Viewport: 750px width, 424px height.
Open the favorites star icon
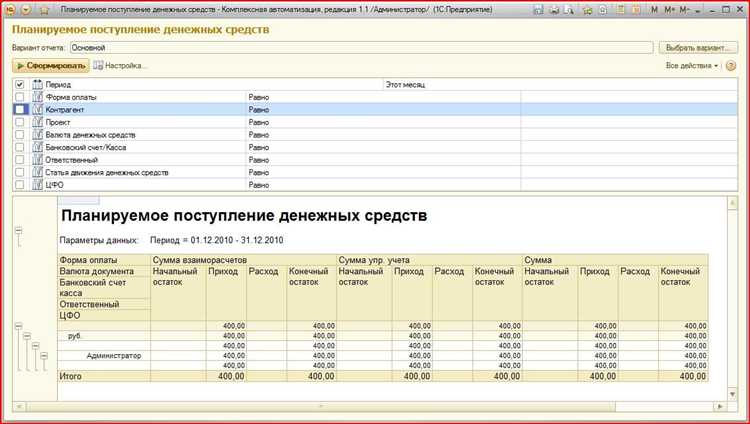tap(44, 10)
